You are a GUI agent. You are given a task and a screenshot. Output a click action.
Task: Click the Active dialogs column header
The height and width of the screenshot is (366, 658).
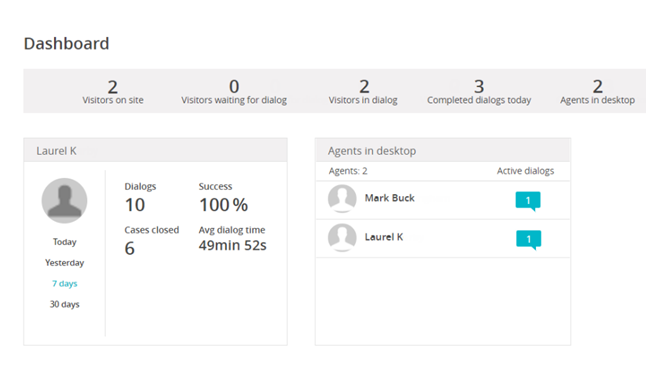[x=525, y=171]
